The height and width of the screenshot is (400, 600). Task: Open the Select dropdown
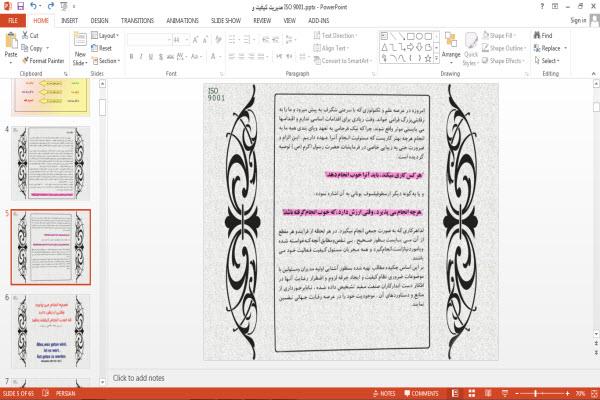547,60
